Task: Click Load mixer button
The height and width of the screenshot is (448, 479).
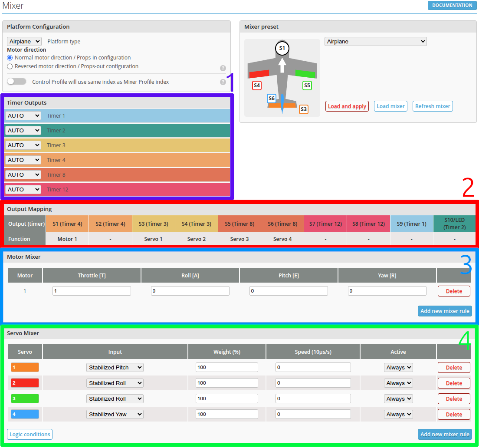Action: point(391,106)
